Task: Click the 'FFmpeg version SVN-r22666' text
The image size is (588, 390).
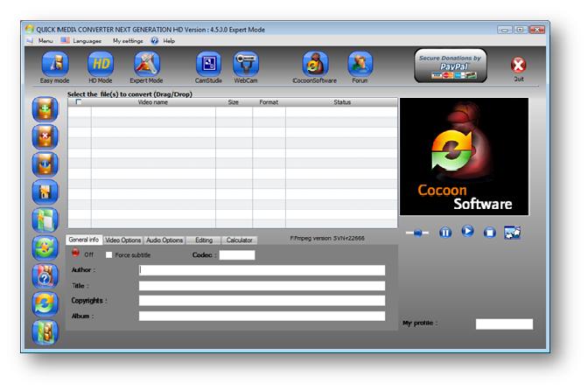Action: 327,238
